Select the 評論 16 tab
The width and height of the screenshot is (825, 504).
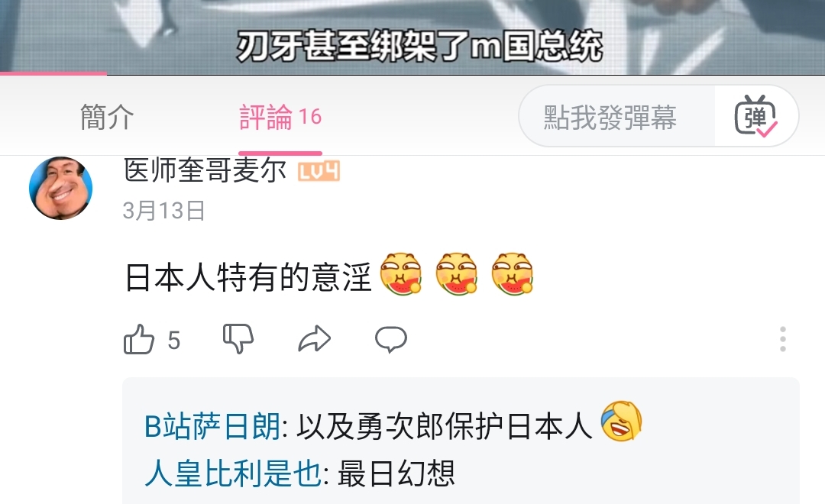[280, 117]
